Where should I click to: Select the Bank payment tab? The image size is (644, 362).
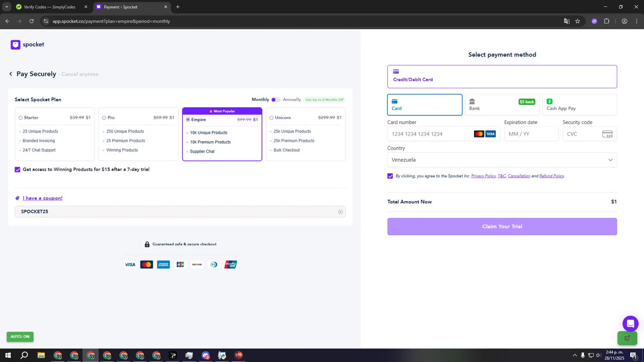(x=502, y=105)
